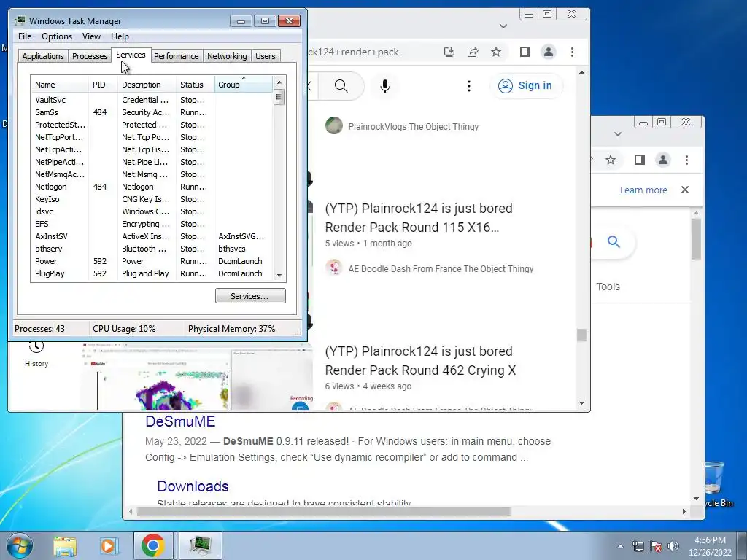Bookmark this page with the star icon
Image resolution: width=747 pixels, height=560 pixels.
point(496,52)
